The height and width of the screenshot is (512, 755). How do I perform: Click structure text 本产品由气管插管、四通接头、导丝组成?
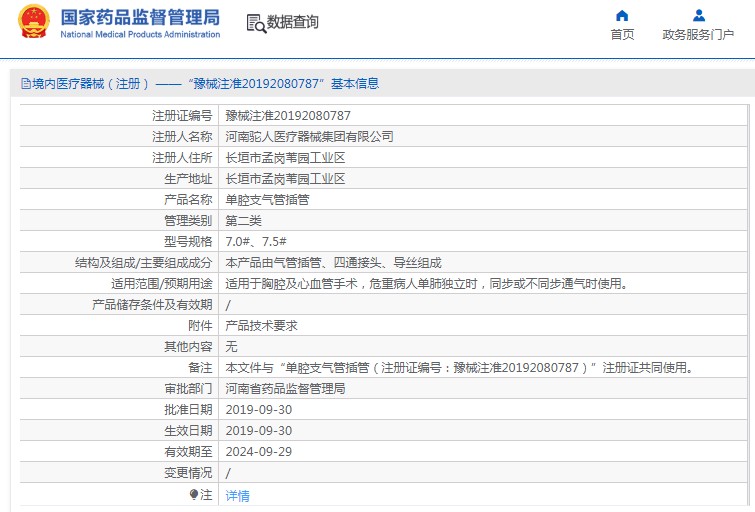[x=333, y=263]
